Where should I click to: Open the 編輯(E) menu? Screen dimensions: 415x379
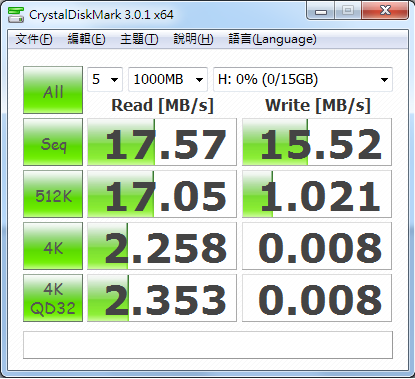pyautogui.click(x=86, y=39)
